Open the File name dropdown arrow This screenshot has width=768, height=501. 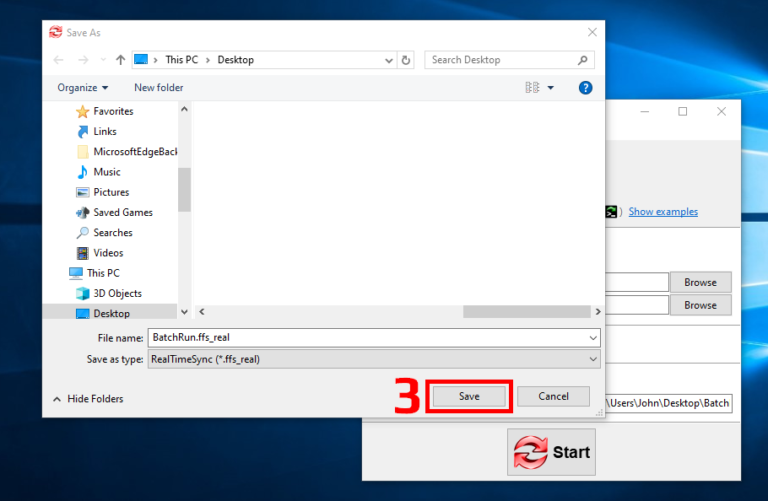coord(593,338)
